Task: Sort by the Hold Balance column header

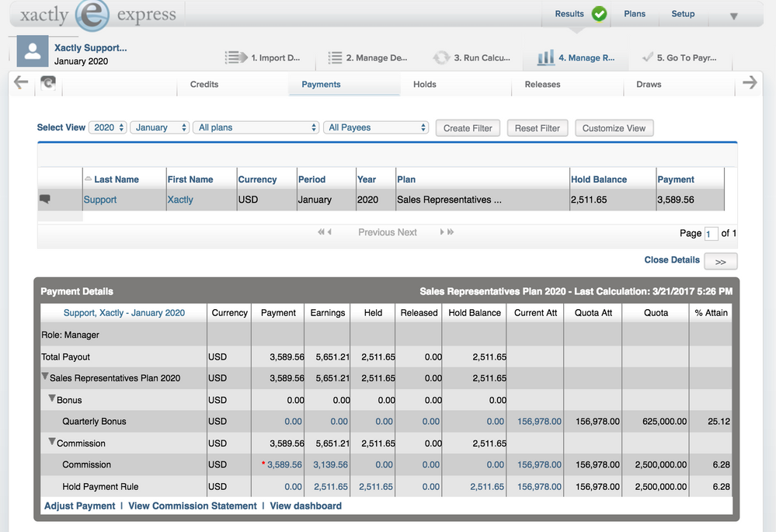Action: point(599,179)
